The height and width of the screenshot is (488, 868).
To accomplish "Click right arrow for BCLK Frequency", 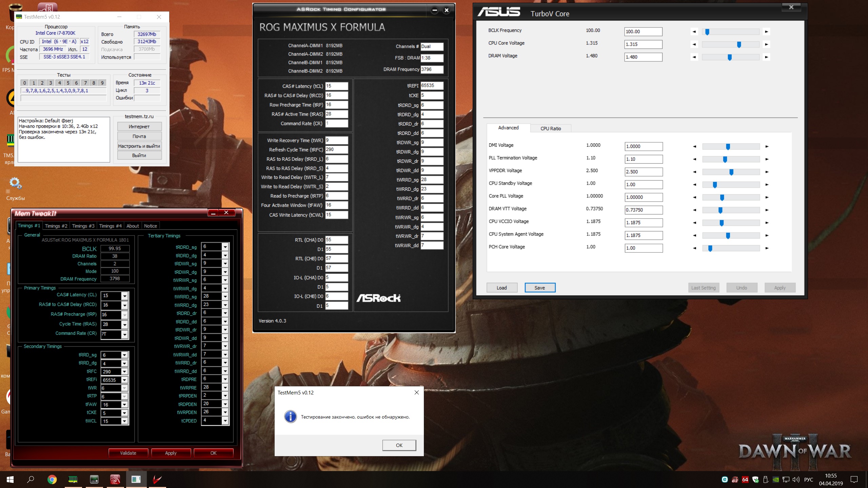I will tap(766, 32).
